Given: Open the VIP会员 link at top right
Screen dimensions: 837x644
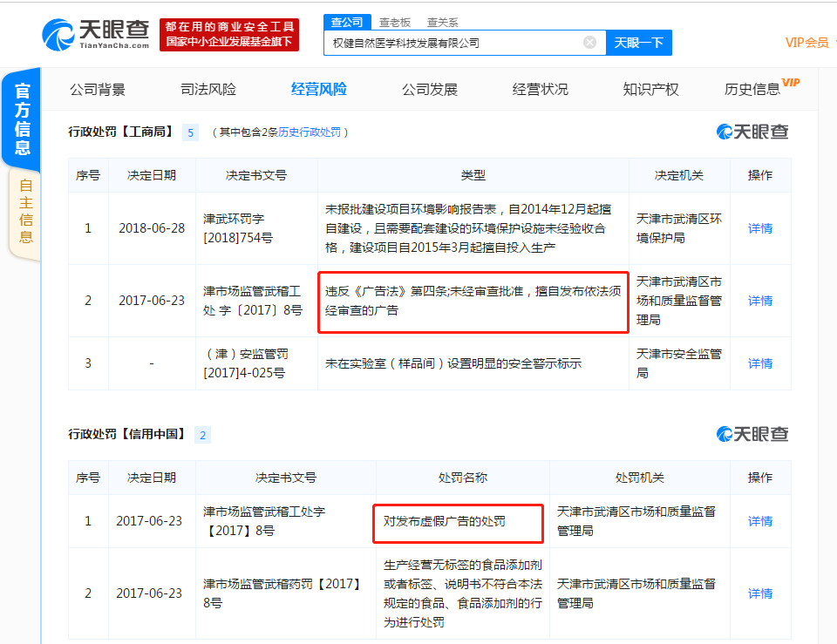Looking at the screenshot, I should [806, 42].
